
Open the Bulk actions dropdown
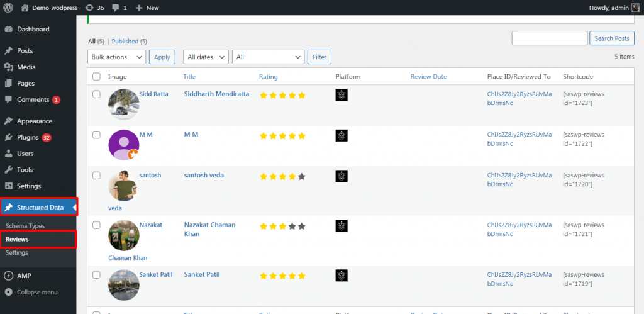[x=116, y=57]
